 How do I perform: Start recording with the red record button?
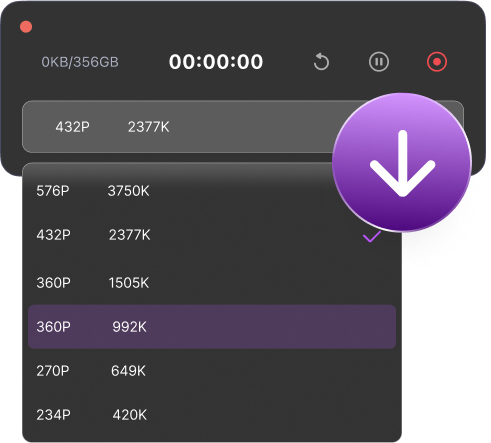[x=437, y=62]
